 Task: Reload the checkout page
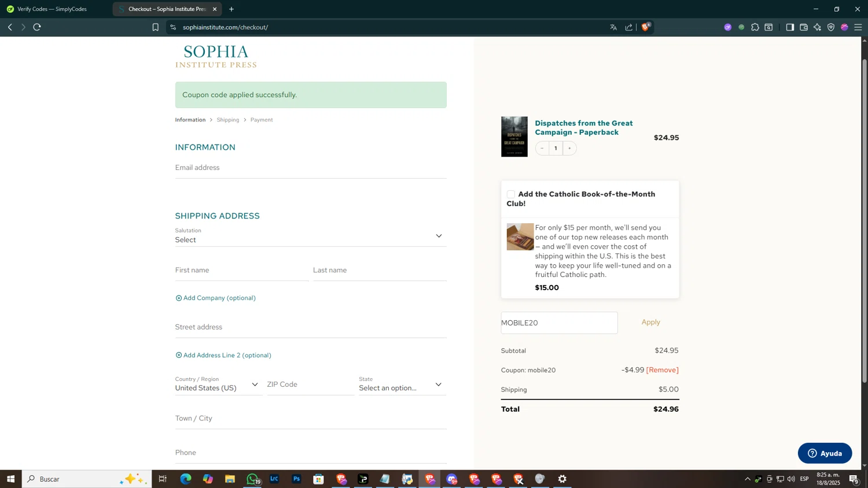[x=37, y=27]
